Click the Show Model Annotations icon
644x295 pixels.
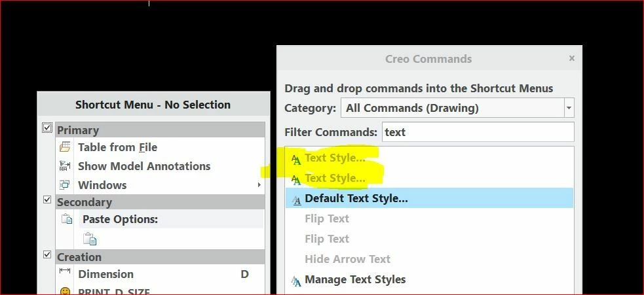click(x=65, y=165)
